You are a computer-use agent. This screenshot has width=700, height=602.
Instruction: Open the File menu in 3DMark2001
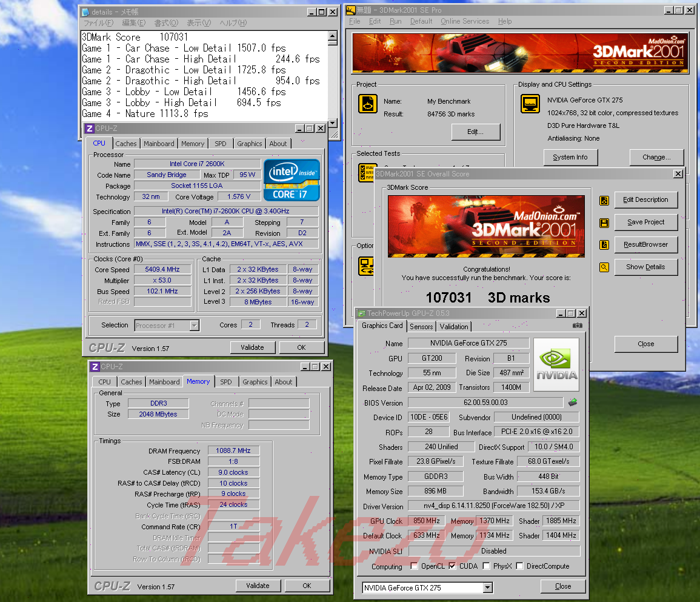coord(355,21)
